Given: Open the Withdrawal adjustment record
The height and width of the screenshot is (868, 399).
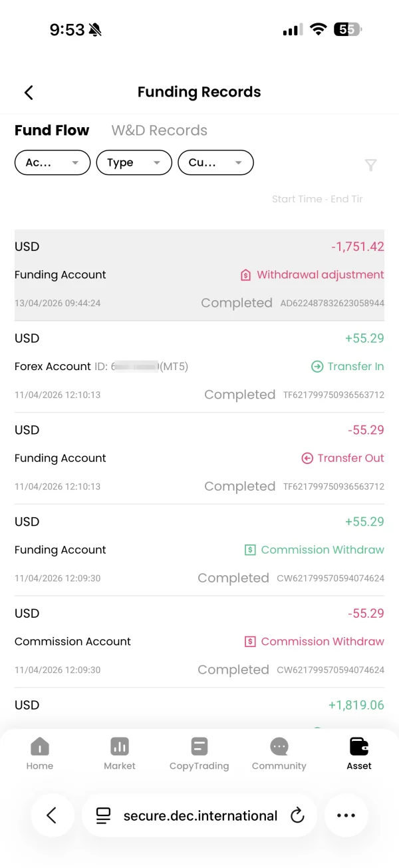Looking at the screenshot, I should [x=199, y=275].
